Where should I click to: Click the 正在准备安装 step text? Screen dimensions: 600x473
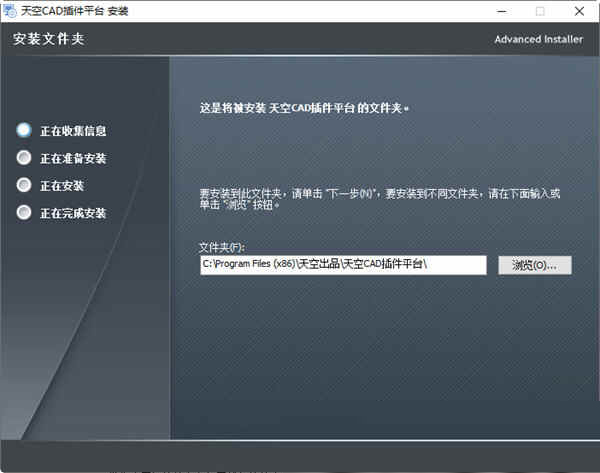coord(73,158)
